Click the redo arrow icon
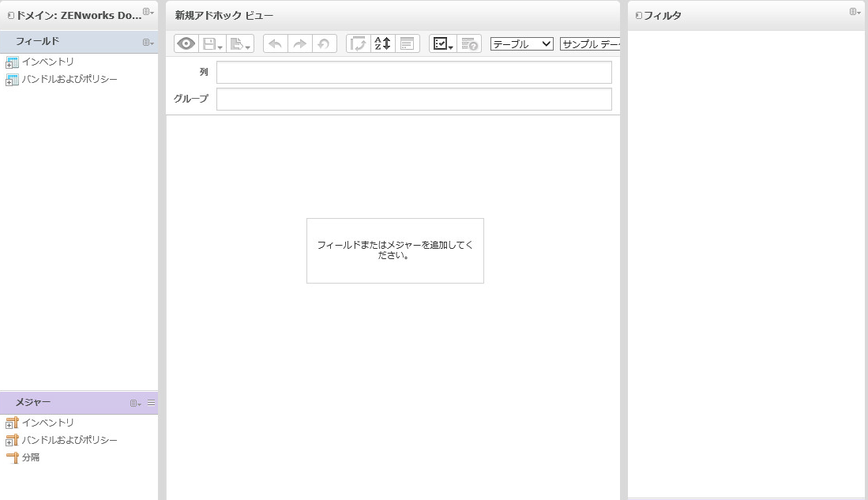This screenshot has height=500, width=868. point(299,43)
